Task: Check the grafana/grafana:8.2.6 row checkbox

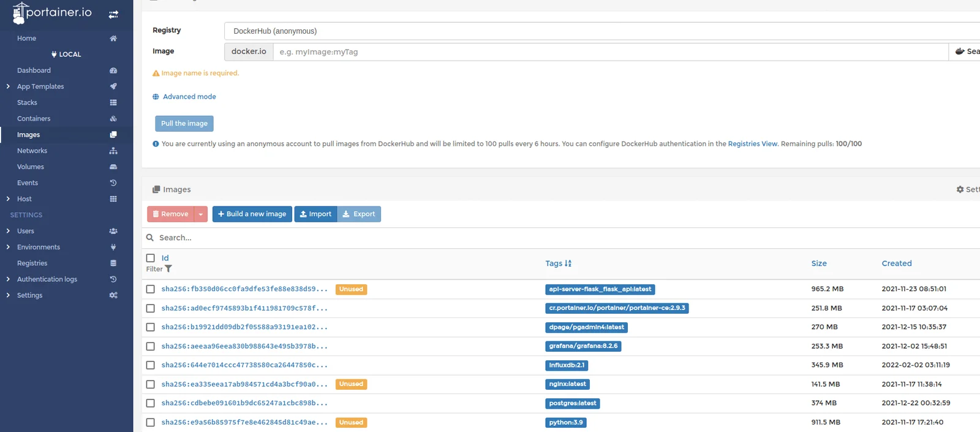Action: click(x=151, y=346)
